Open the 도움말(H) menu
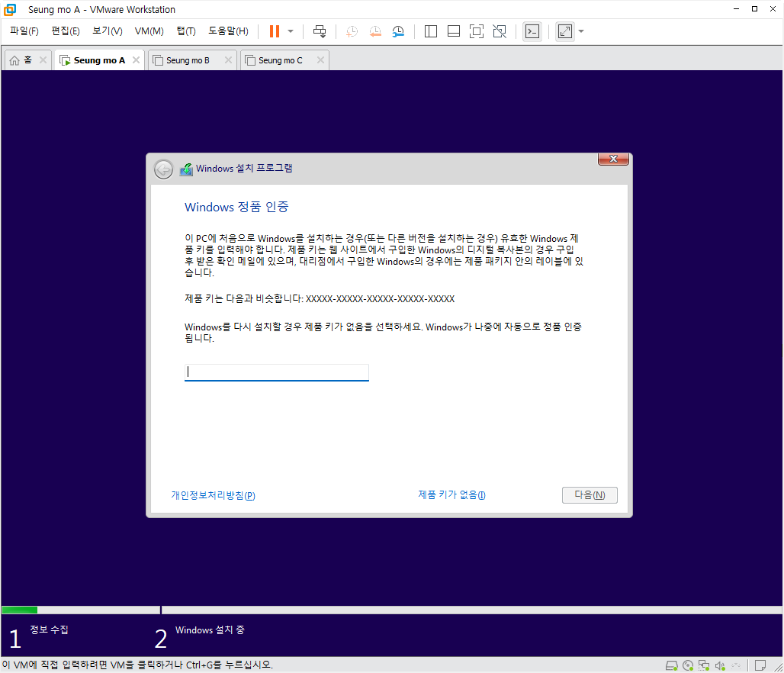The height and width of the screenshot is (673, 784). click(x=228, y=31)
